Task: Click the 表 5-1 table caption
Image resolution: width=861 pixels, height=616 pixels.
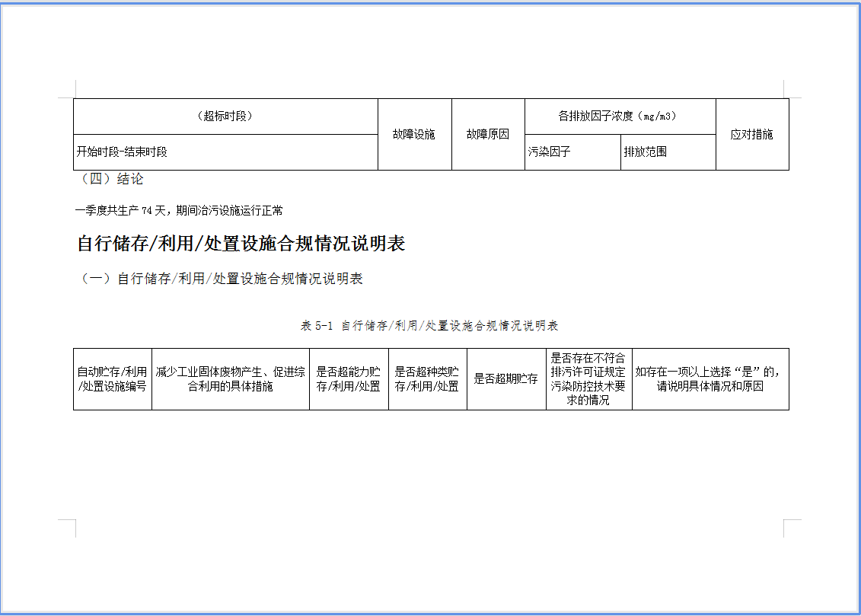Action: pos(430,326)
